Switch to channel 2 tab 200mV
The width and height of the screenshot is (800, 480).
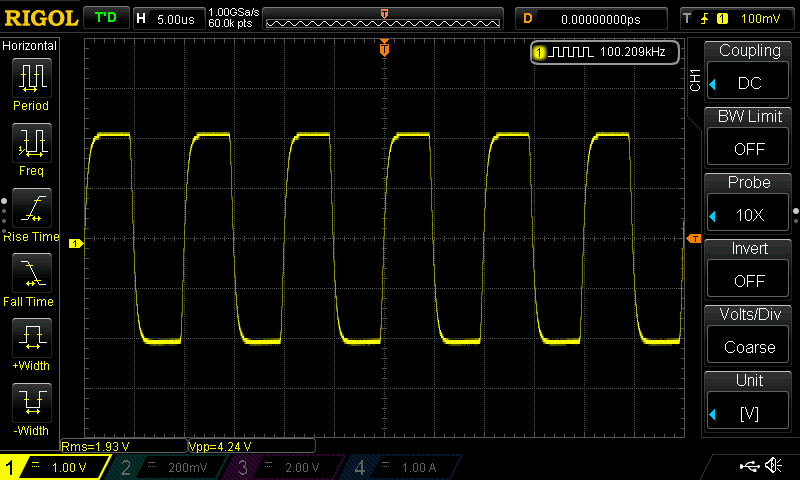(171, 467)
